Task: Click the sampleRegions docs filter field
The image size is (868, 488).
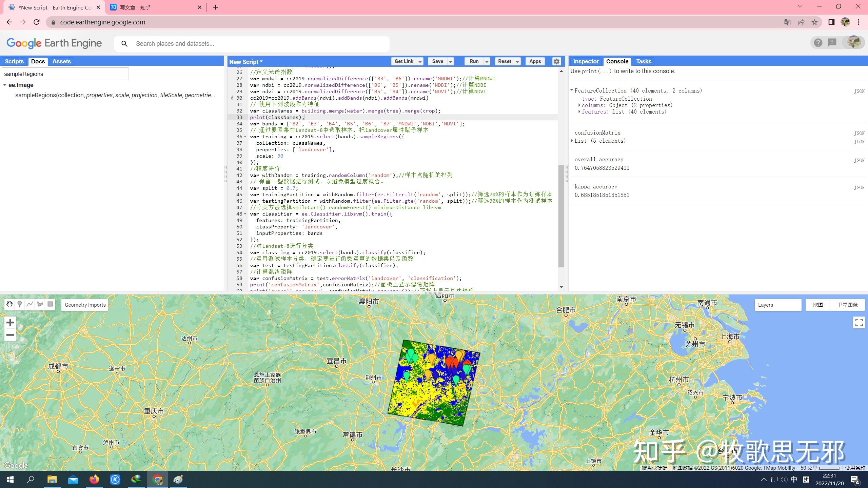Action: pos(65,74)
